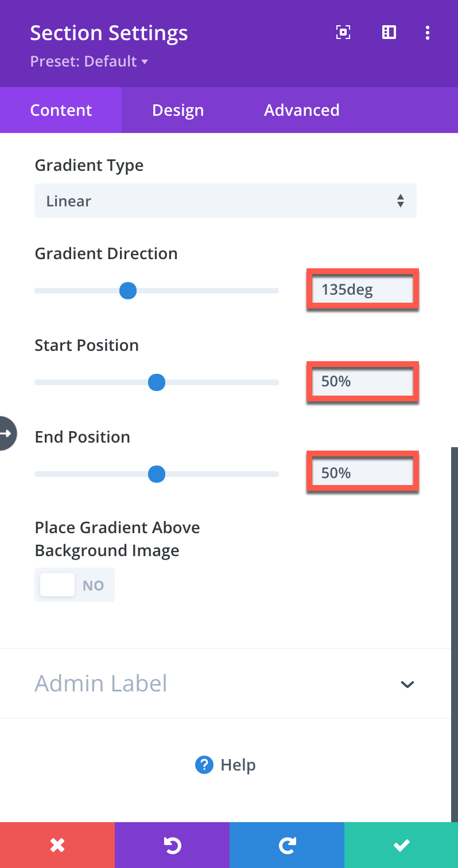458x868 pixels.
Task: Select the Content tab
Action: pos(61,110)
